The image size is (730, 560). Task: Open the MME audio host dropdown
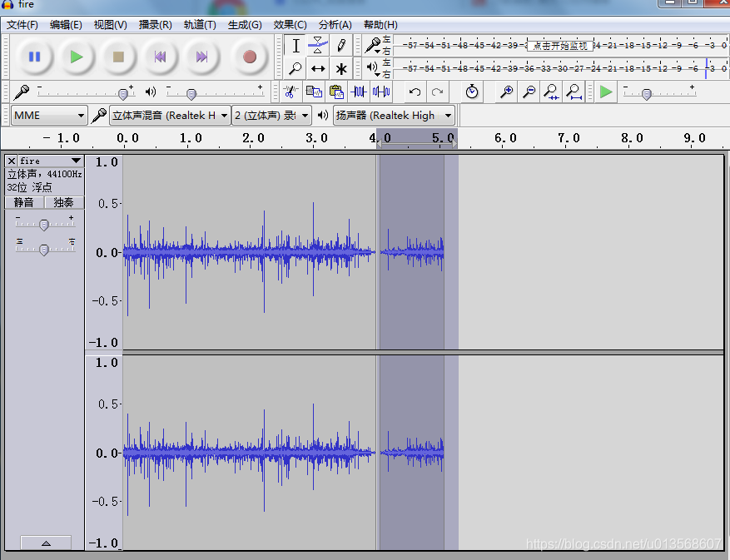tap(49, 115)
